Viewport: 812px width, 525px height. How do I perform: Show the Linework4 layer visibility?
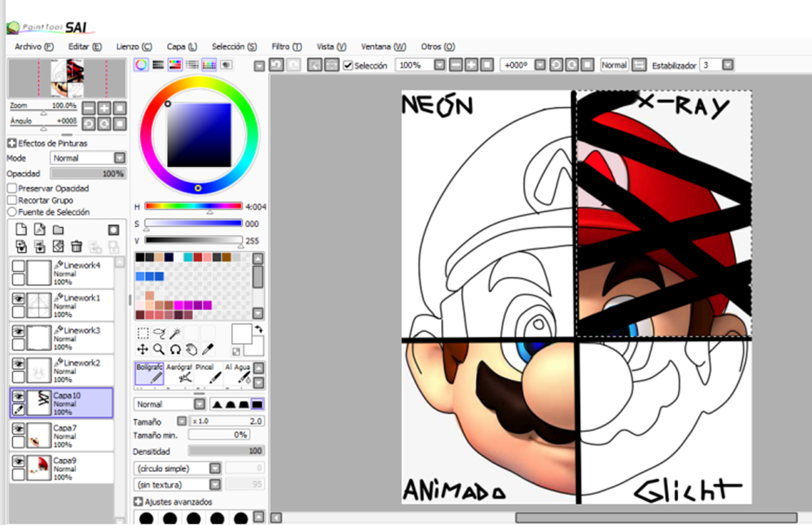[18, 267]
